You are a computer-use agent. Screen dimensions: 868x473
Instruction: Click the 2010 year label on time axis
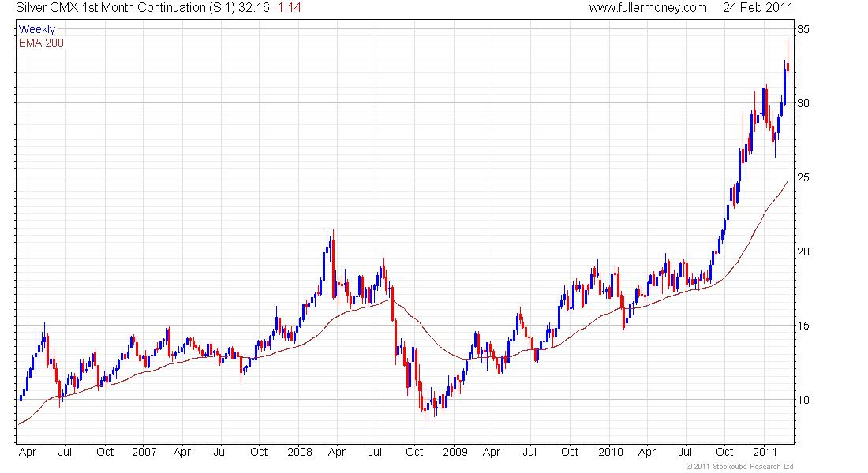pyautogui.click(x=611, y=452)
